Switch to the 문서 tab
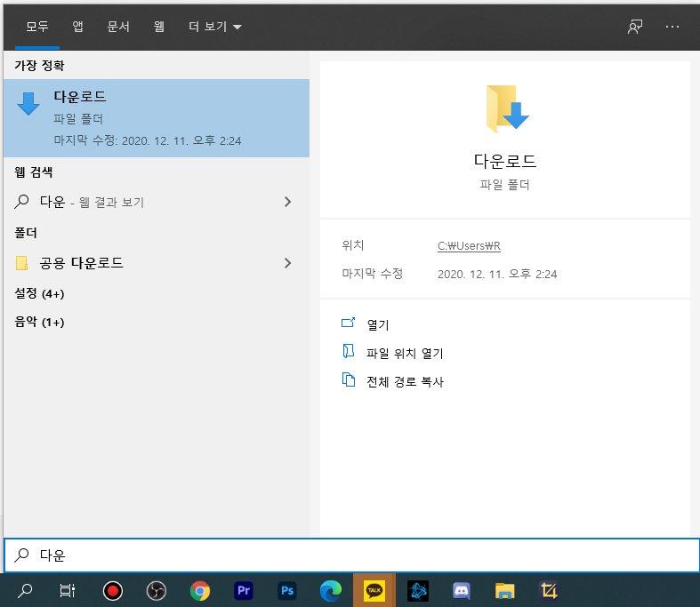Image resolution: width=700 pixels, height=607 pixels. point(118,27)
